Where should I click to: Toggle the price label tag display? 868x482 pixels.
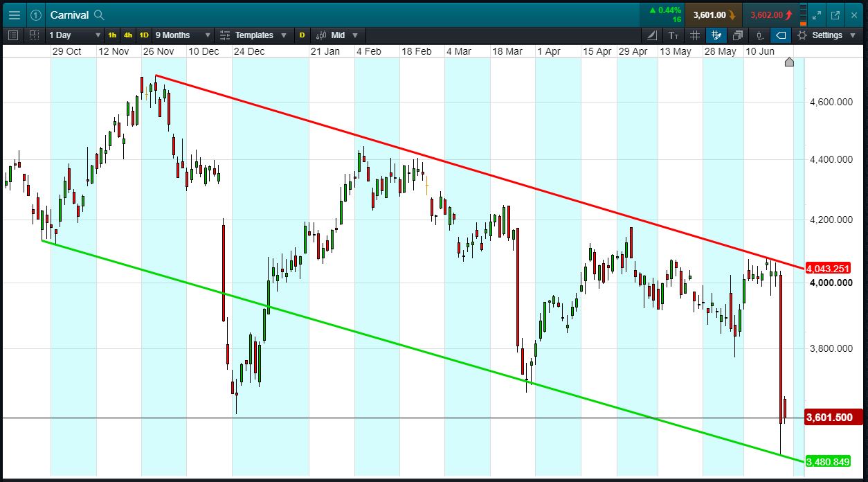pos(780,35)
